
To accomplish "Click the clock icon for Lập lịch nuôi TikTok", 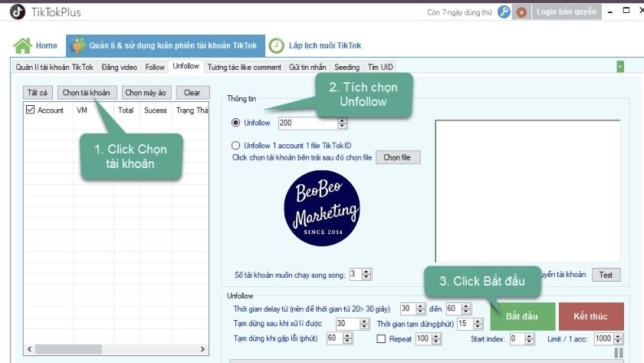I will (x=276, y=46).
